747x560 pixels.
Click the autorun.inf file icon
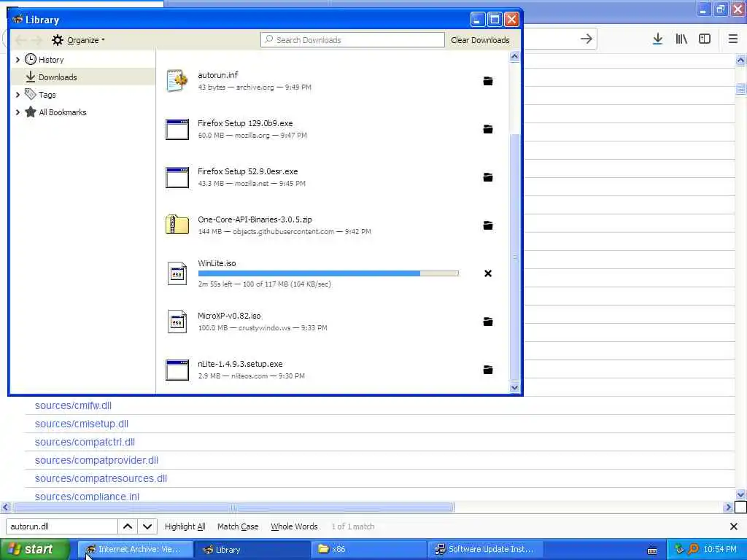(177, 81)
